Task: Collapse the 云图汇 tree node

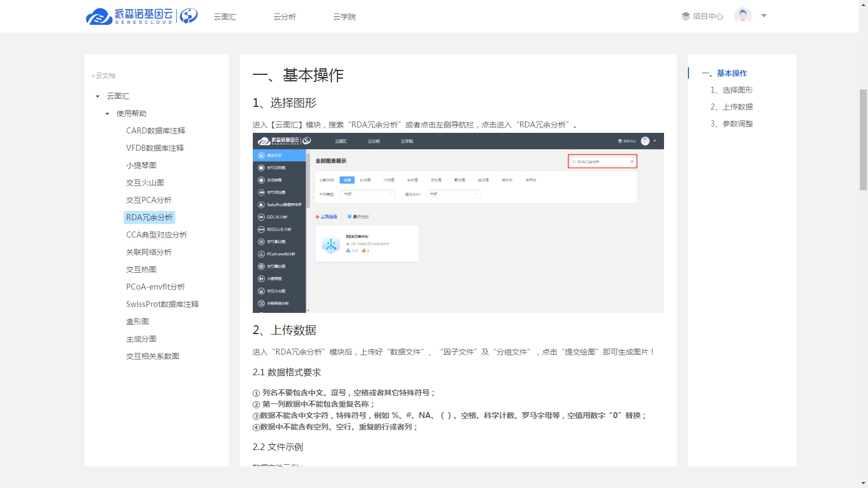Action: coord(98,97)
